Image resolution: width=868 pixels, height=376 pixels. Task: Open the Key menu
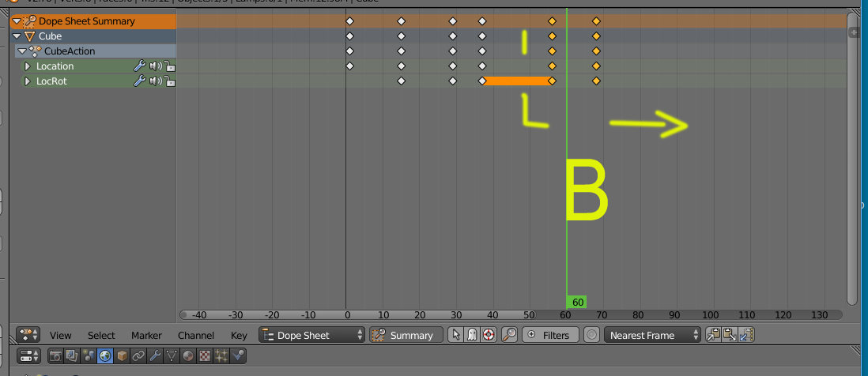(239, 335)
